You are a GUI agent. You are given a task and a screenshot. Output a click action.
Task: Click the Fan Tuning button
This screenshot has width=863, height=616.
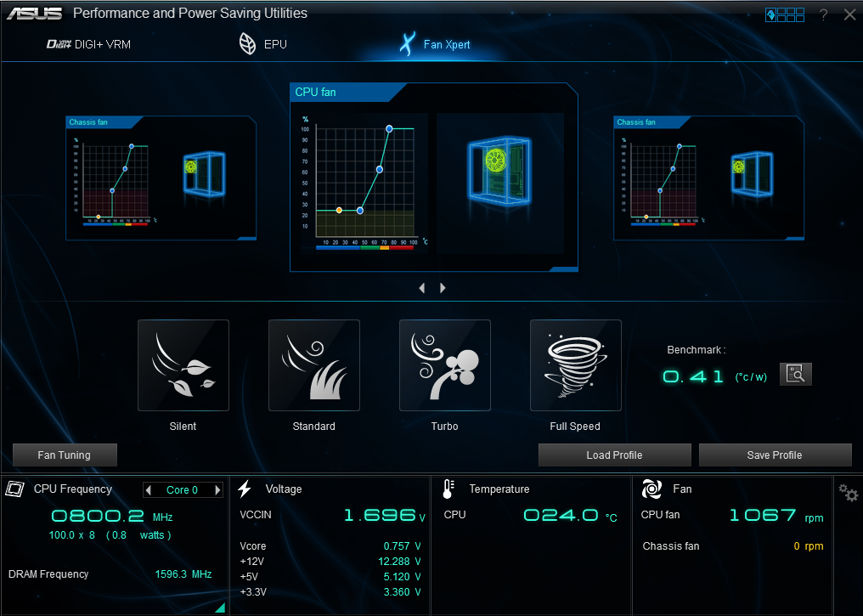click(65, 455)
